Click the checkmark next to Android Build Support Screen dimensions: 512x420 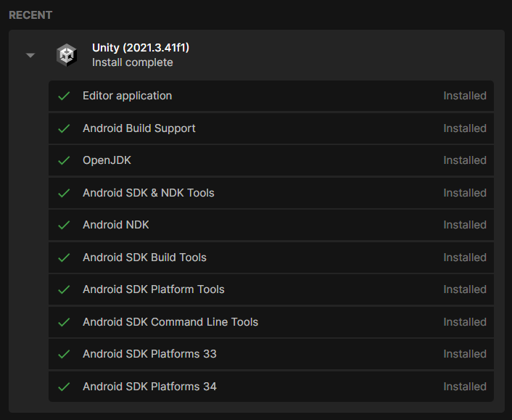[64, 128]
